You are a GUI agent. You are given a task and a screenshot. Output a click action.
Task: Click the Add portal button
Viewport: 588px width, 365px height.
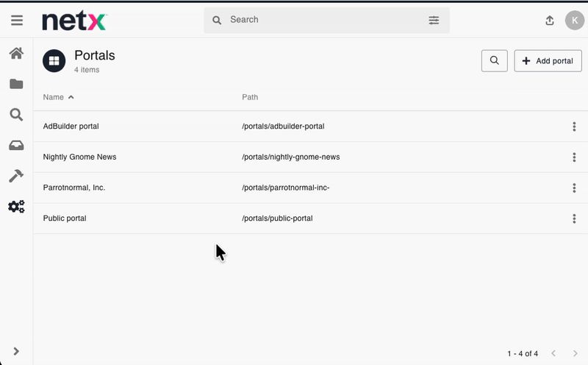point(548,61)
